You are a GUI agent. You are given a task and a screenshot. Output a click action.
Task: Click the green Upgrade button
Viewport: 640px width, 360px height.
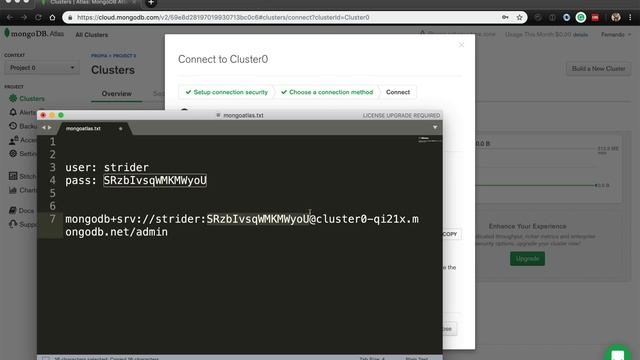(x=527, y=259)
